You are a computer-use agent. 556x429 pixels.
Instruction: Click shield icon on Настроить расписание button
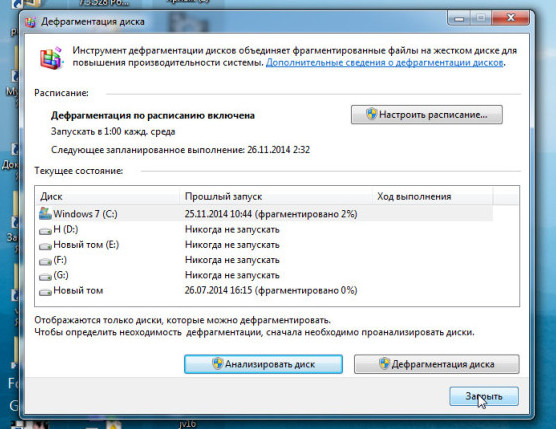coord(371,114)
